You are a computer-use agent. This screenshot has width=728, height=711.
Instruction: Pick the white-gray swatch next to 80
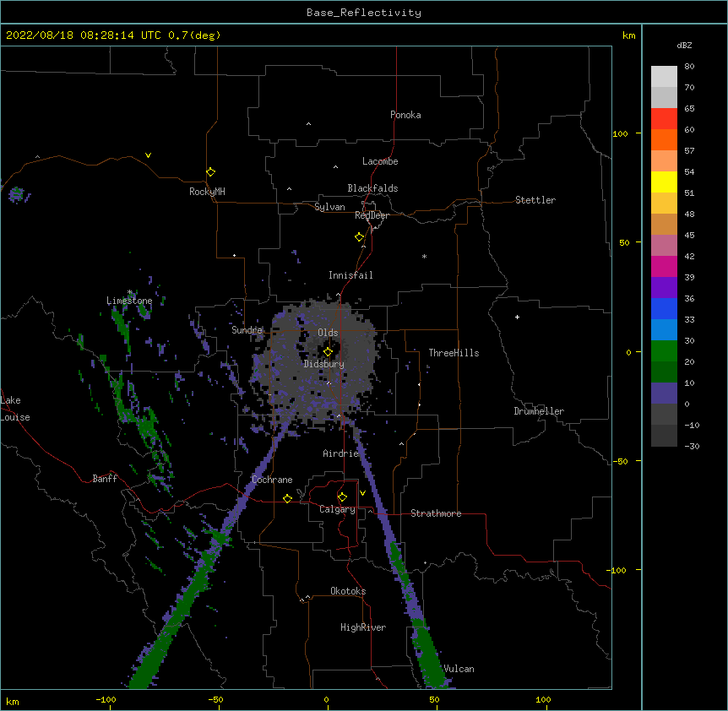664,77
